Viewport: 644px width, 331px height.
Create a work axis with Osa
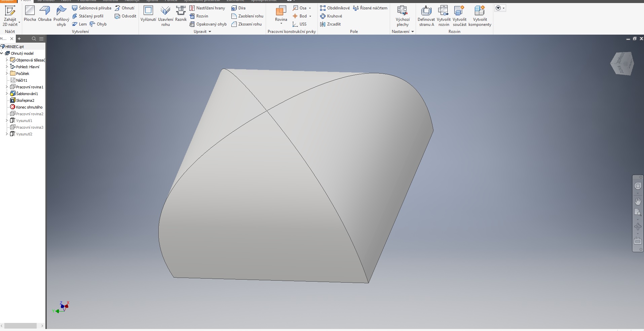tap(299, 8)
